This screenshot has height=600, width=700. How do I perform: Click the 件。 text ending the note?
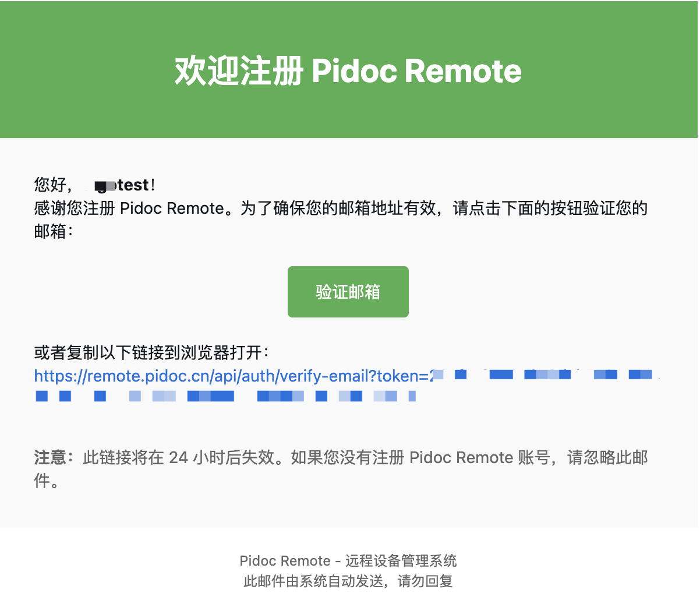tap(47, 482)
